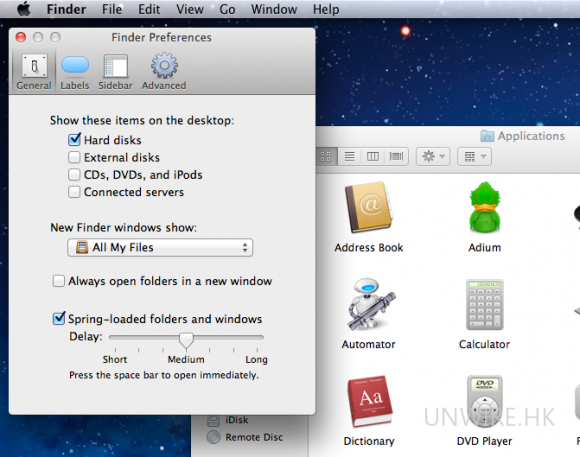The image size is (580, 457).
Task: Open the gear Action menu in Applications window
Action: (433, 157)
